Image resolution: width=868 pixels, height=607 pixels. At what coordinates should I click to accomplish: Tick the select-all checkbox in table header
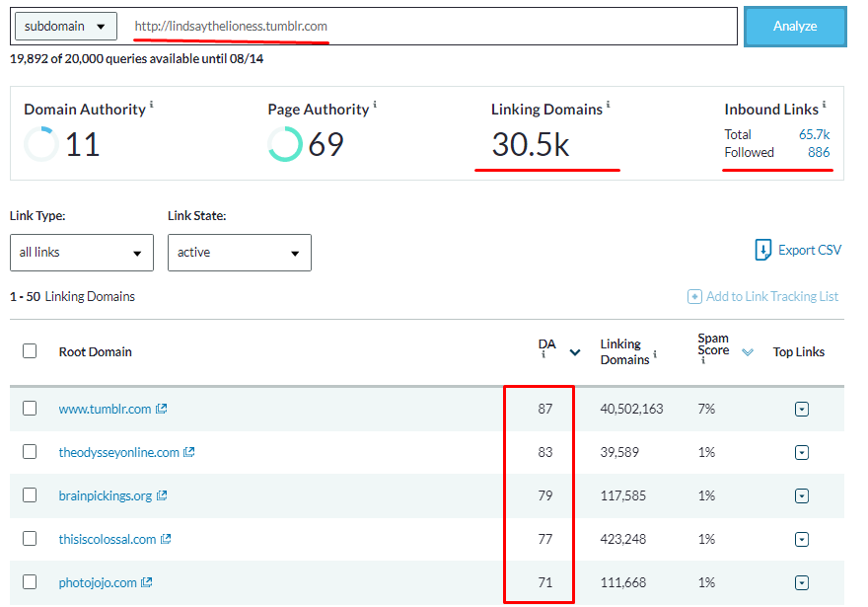30,351
